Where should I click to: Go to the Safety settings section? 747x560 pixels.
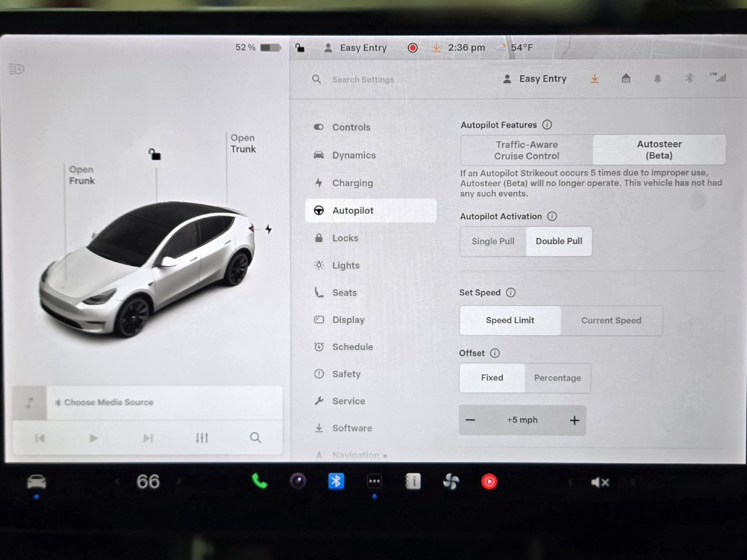pyautogui.click(x=346, y=374)
